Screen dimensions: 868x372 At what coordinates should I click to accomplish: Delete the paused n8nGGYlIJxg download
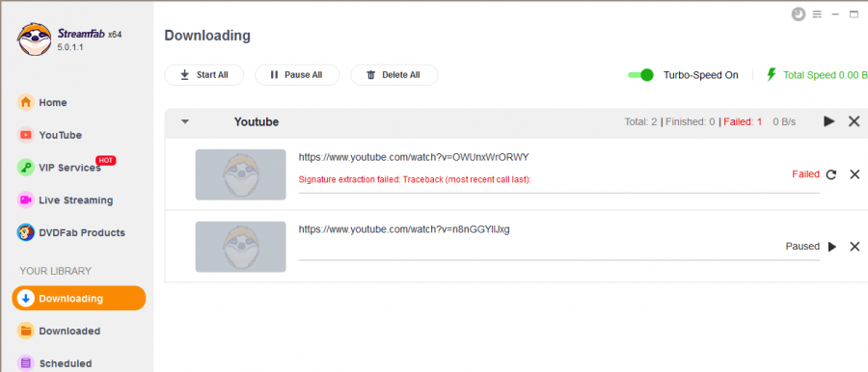coord(854,247)
